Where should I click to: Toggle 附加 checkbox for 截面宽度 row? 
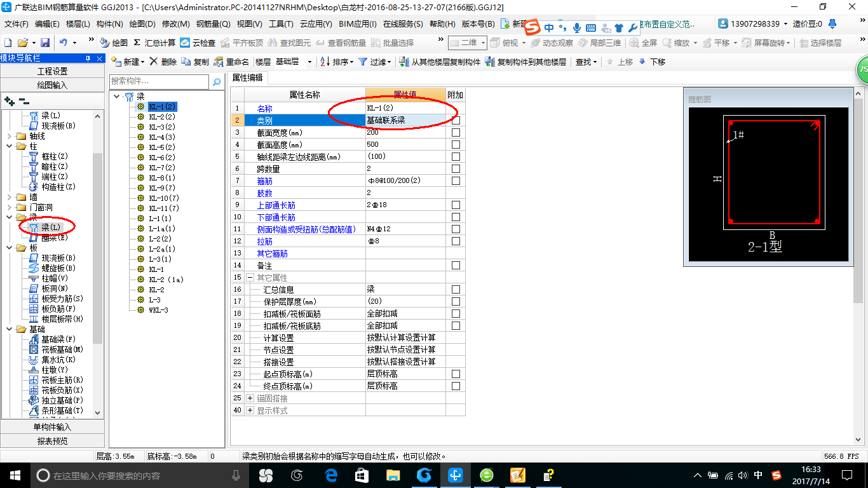tap(456, 132)
